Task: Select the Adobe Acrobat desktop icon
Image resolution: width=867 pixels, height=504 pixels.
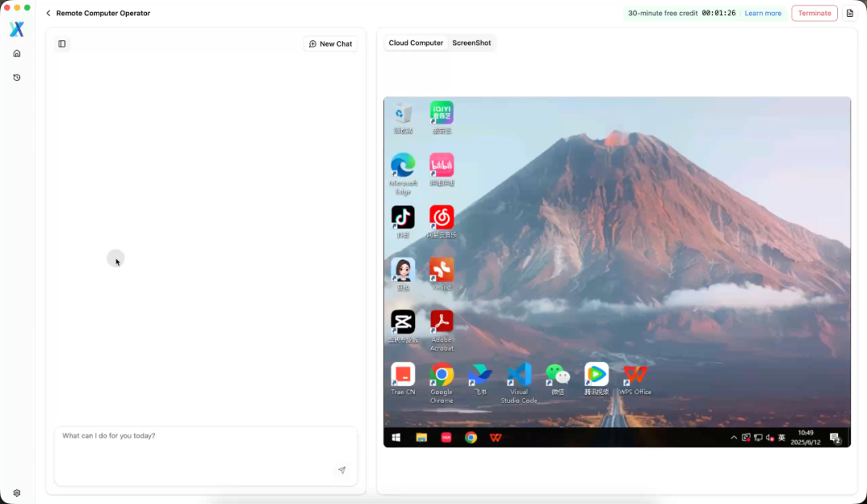Action: click(442, 331)
